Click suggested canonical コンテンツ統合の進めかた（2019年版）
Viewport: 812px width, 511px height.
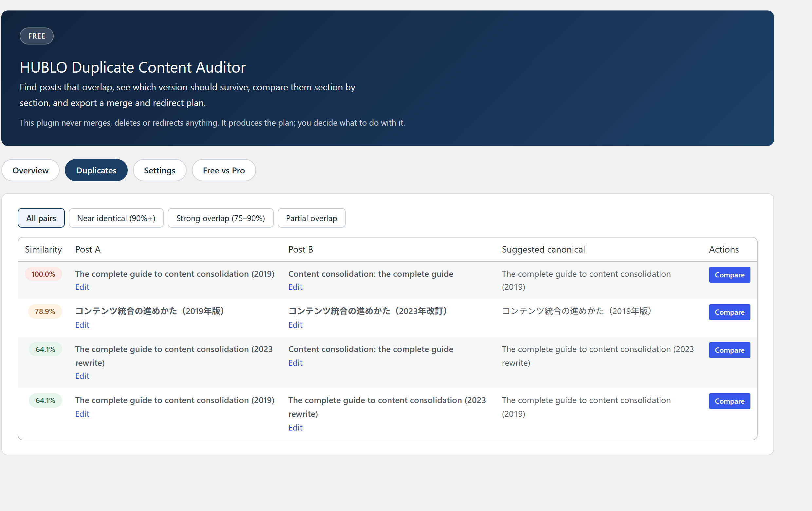coord(578,311)
